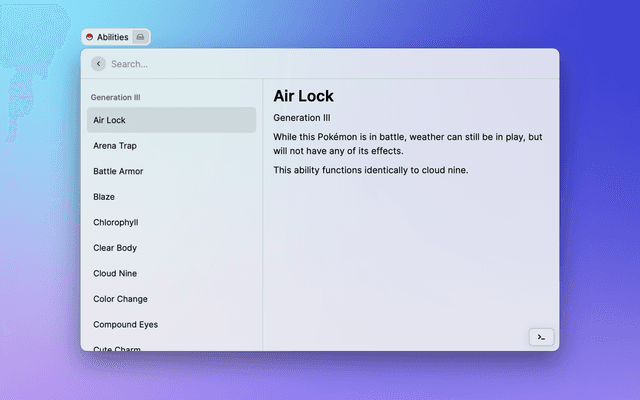Click the cloud nine description sentence
Viewport: 640px width, 400px height.
tap(370, 170)
